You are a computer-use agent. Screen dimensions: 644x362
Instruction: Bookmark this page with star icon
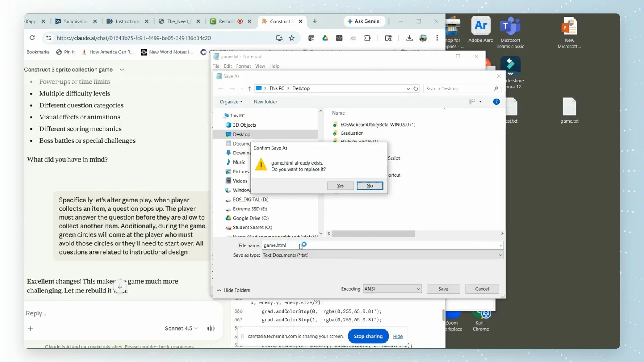click(292, 38)
